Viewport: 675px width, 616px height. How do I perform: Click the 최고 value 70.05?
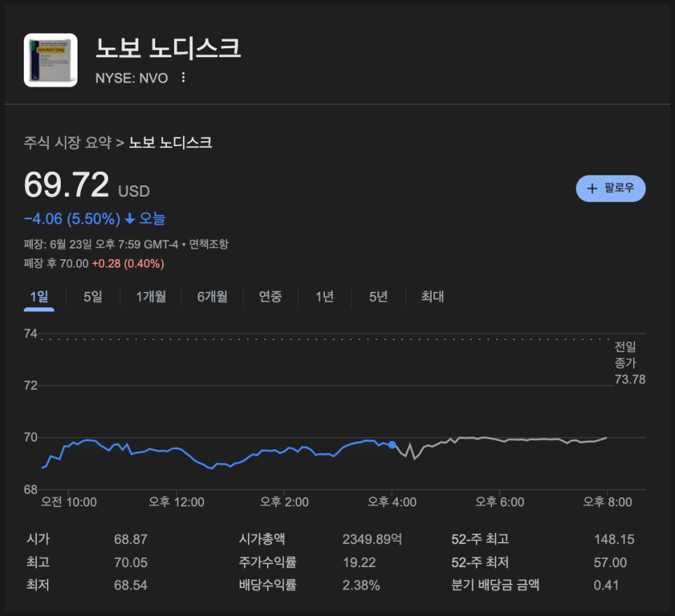(x=131, y=562)
